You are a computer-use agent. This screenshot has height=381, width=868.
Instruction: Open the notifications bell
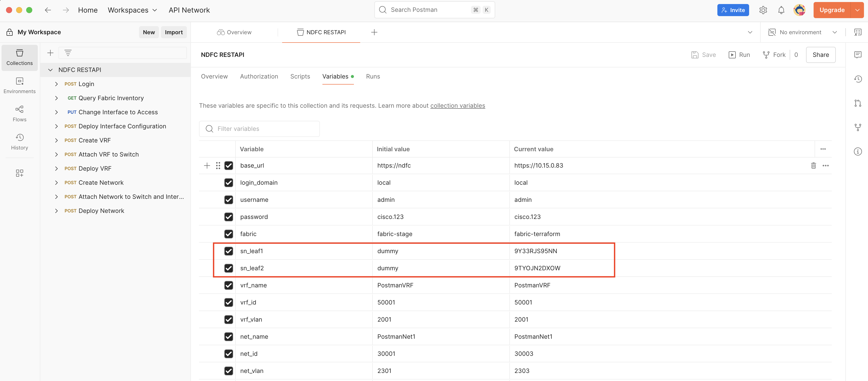pos(781,10)
